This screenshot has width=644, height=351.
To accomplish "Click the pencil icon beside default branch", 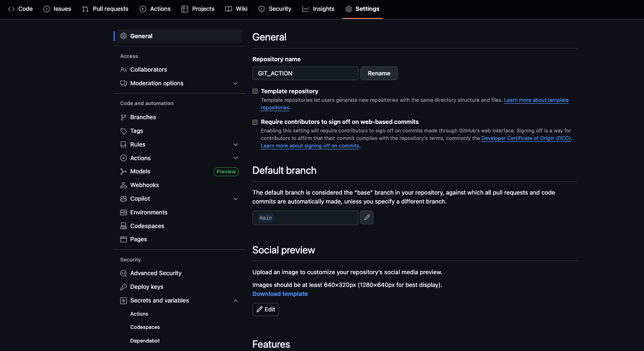I will [x=367, y=217].
